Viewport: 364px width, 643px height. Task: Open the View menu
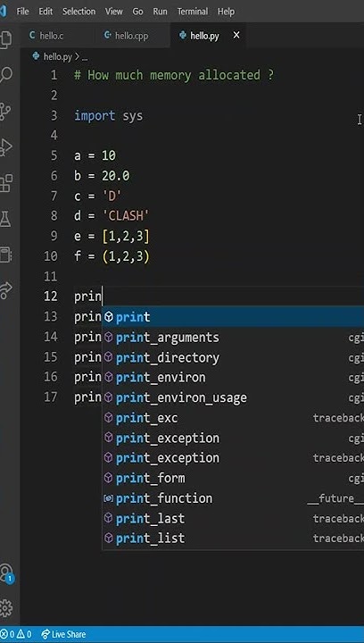click(x=114, y=12)
